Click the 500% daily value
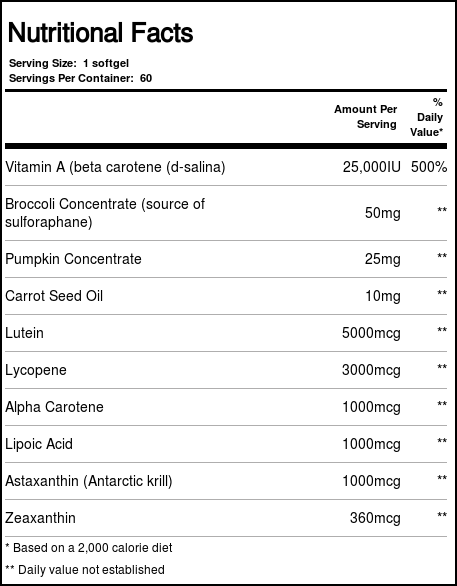Image resolution: width=457 pixels, height=586 pixels. [429, 167]
